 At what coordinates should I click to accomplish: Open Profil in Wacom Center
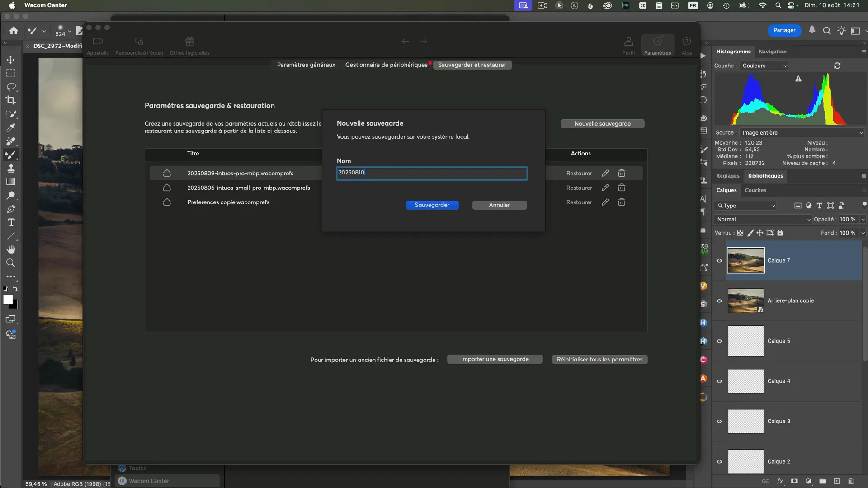point(628,46)
